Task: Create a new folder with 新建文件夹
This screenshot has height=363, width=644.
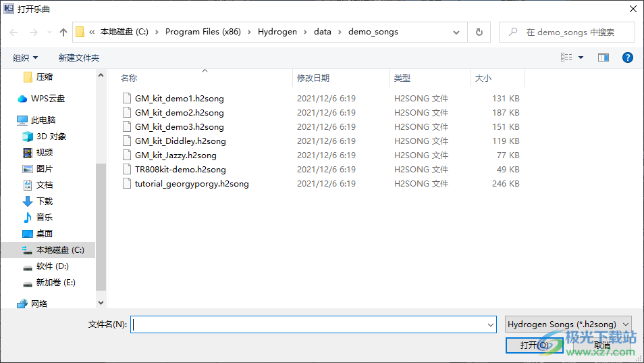Action: pos(79,57)
